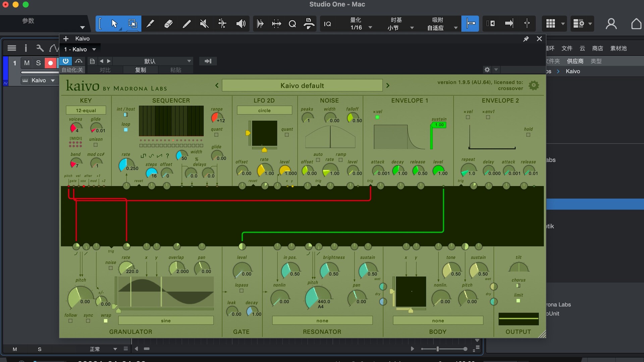
Task: Open the 时基 小节 timebase dropdown
Action: pos(401,24)
